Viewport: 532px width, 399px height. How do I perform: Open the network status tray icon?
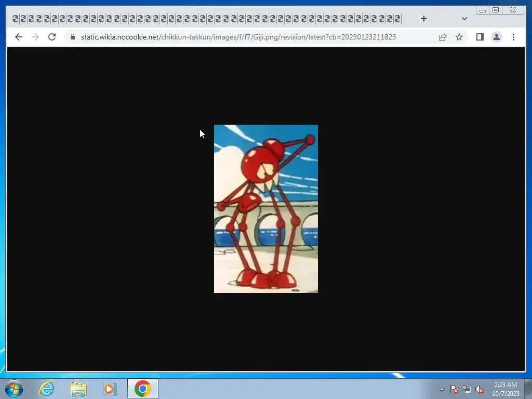tap(467, 389)
